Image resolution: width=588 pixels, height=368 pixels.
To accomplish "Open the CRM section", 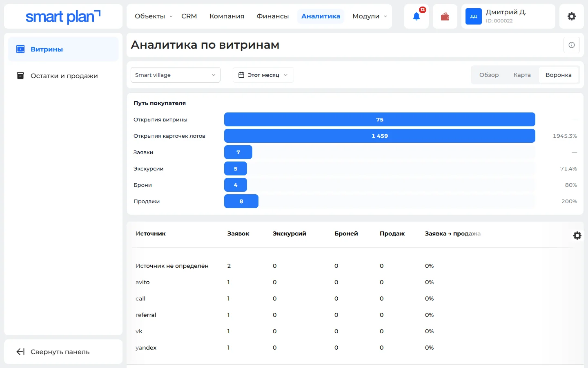I will click(189, 16).
